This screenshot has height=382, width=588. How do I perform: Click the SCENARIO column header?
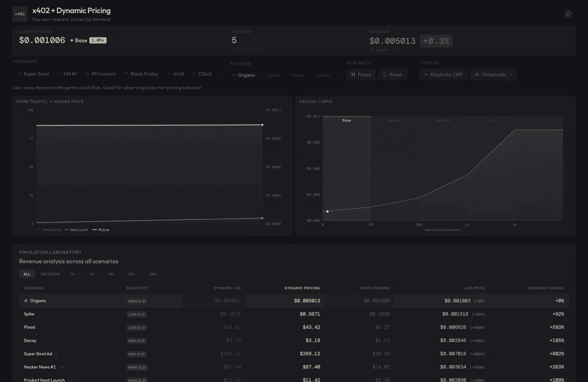point(34,288)
